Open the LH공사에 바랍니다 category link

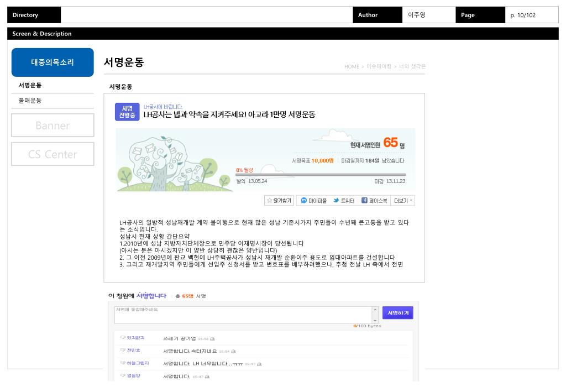(x=163, y=107)
